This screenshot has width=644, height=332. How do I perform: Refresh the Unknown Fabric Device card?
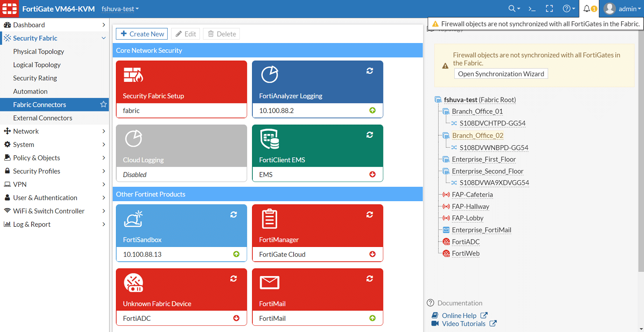pyautogui.click(x=234, y=278)
